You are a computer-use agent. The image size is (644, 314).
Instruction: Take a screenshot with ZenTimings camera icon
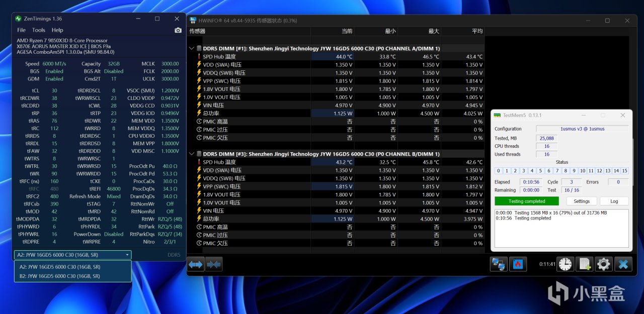[x=178, y=30]
